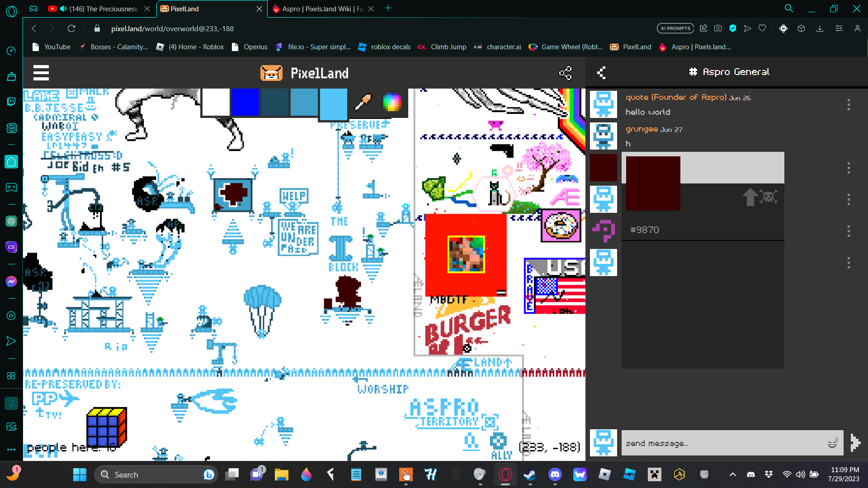Click Opera sidebar Twitch icon
Screen dimensions: 868x488
click(11, 102)
